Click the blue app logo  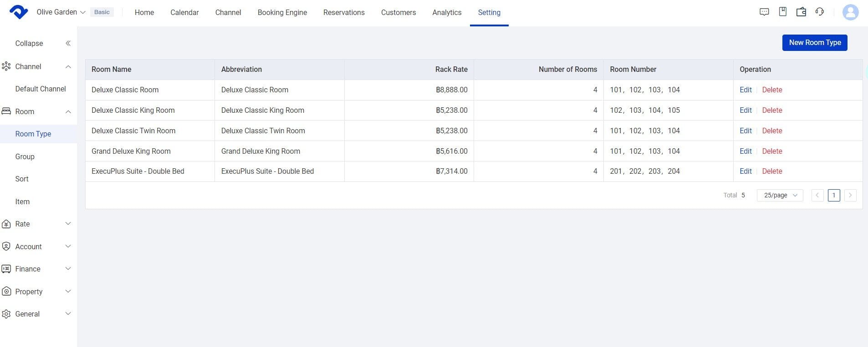19,12
